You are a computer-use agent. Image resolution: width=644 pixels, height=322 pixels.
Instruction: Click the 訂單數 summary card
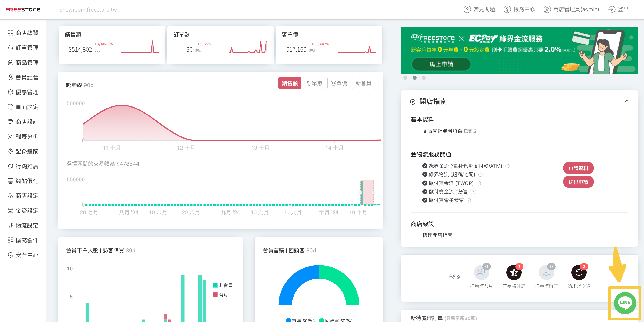[x=220, y=45]
